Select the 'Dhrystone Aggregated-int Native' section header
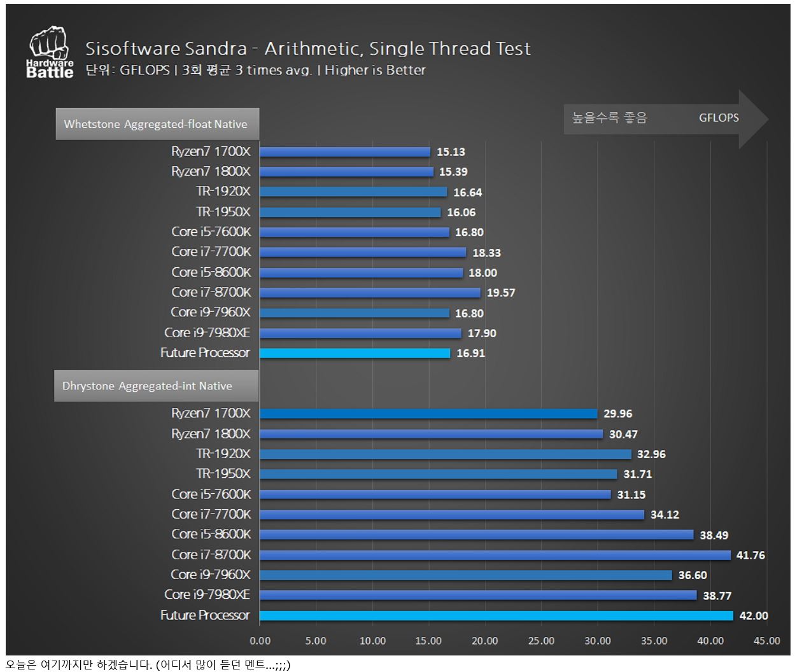Viewport: 802px width, 672px height. (156, 386)
